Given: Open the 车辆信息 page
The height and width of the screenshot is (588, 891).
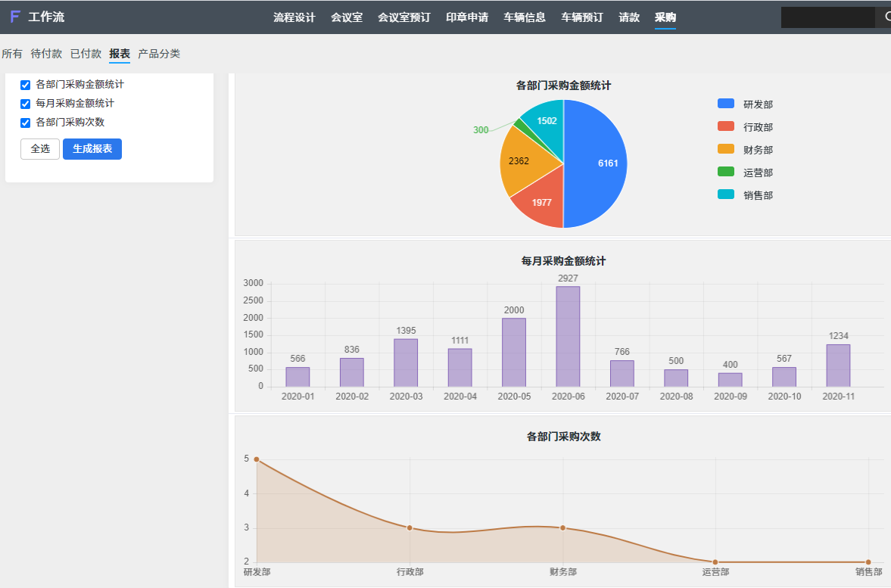Looking at the screenshot, I should [x=524, y=17].
